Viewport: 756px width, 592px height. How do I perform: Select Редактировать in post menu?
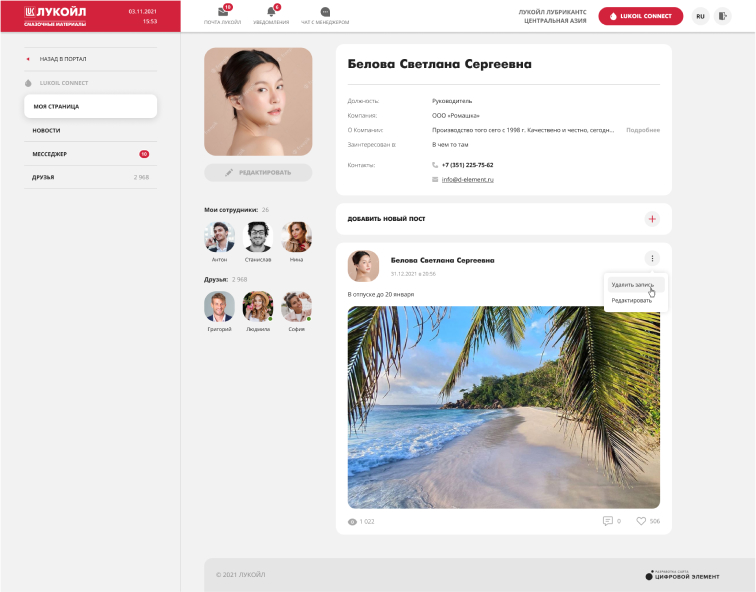631,300
